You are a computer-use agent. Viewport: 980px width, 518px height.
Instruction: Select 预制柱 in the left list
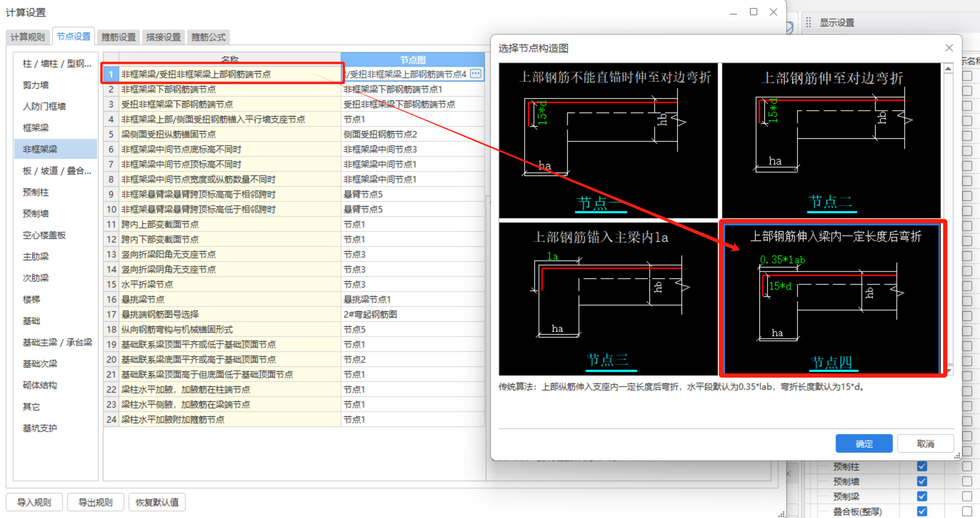click(x=56, y=192)
